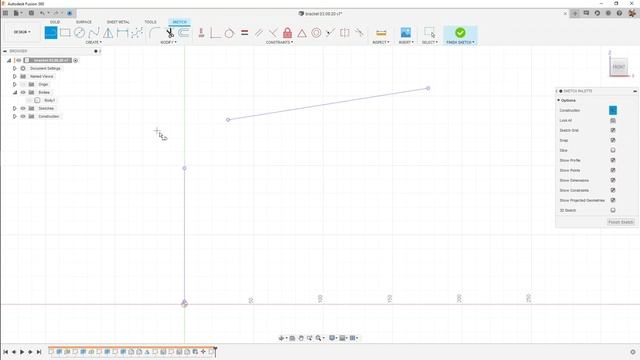640x360 pixels.
Task: Click the Insert image icon
Action: coord(406,33)
